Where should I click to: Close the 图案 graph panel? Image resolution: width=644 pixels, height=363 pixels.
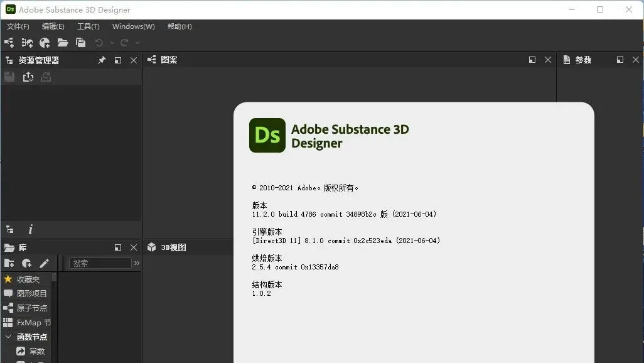click(548, 60)
